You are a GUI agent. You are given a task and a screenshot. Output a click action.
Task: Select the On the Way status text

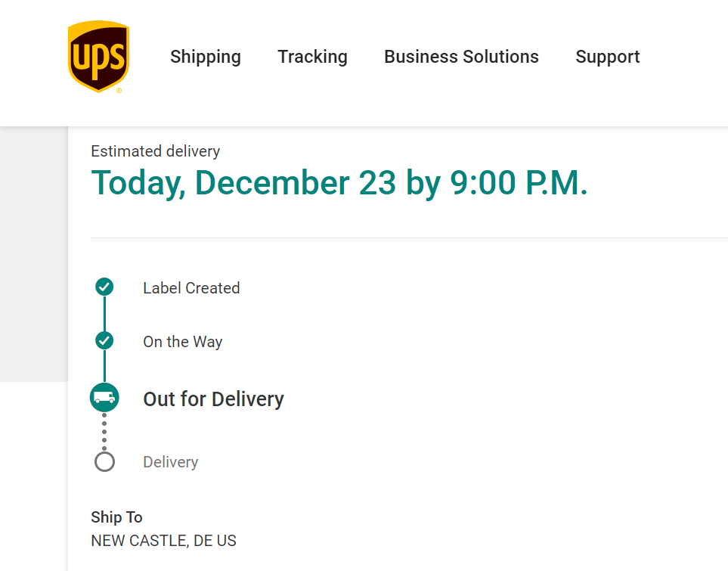point(183,342)
